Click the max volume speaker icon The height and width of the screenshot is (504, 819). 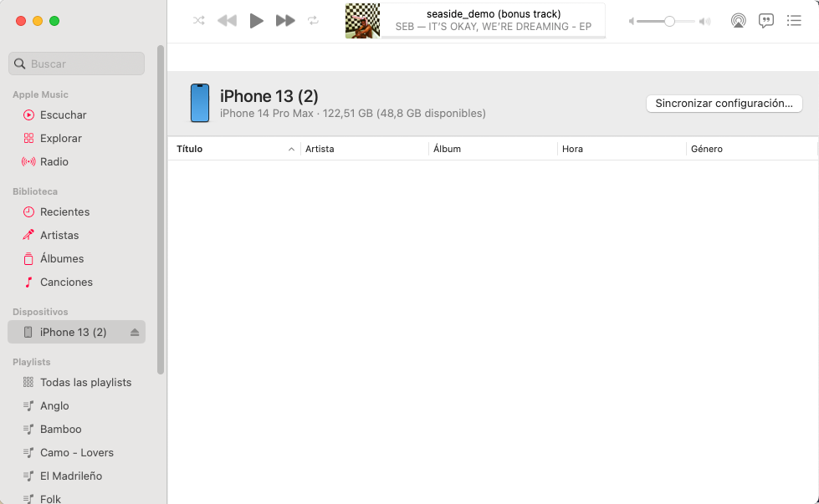pos(705,22)
